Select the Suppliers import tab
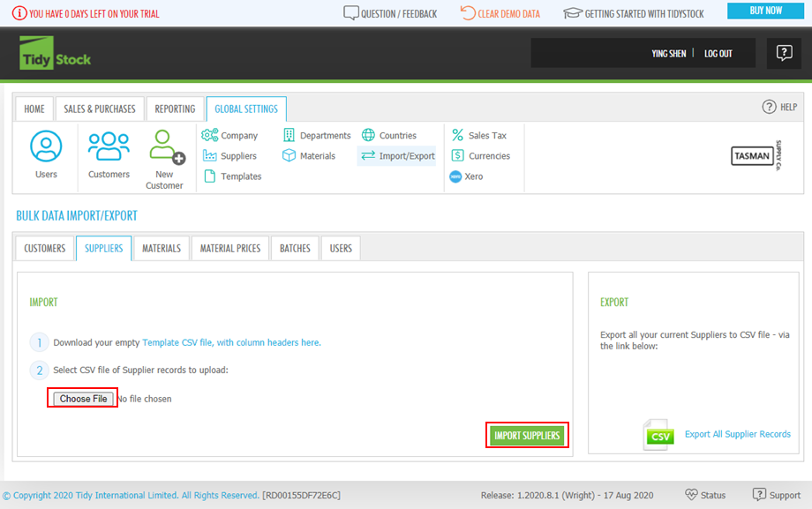 click(103, 248)
